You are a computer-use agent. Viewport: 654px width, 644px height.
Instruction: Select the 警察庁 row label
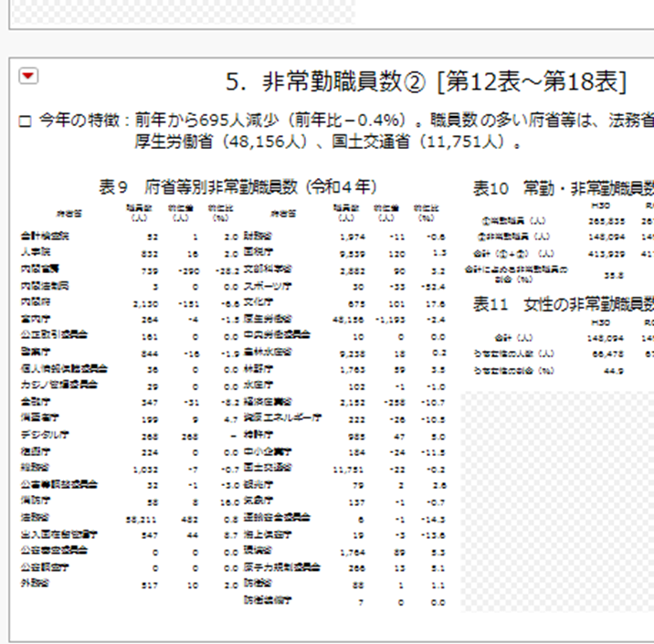pos(36,352)
